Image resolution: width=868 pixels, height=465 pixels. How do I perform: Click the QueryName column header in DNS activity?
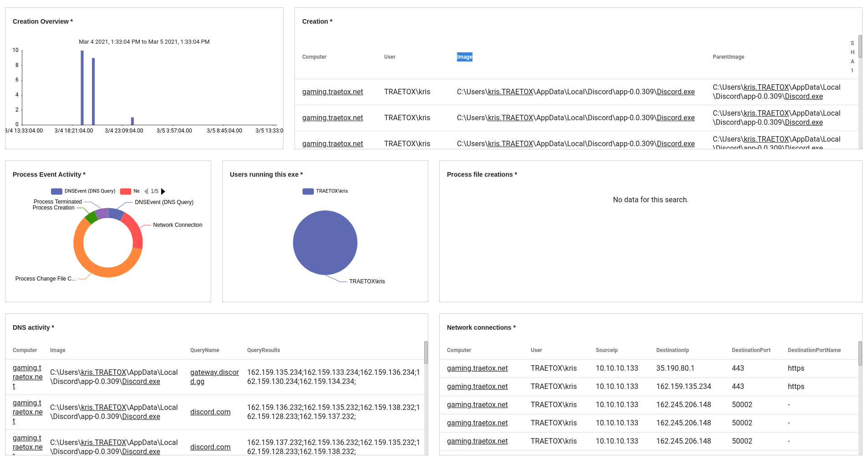(204, 350)
